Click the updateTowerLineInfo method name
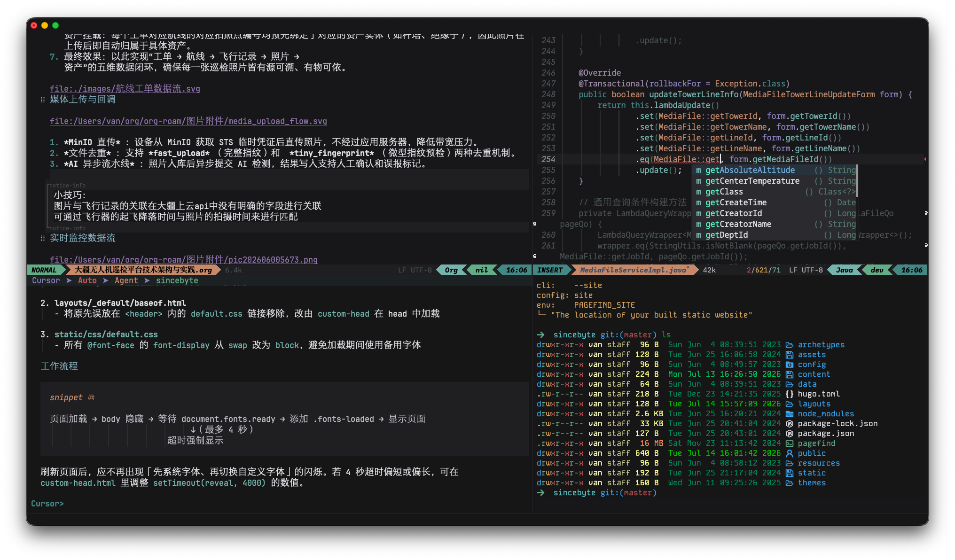Image resolution: width=955 pixels, height=560 pixels. tap(694, 94)
